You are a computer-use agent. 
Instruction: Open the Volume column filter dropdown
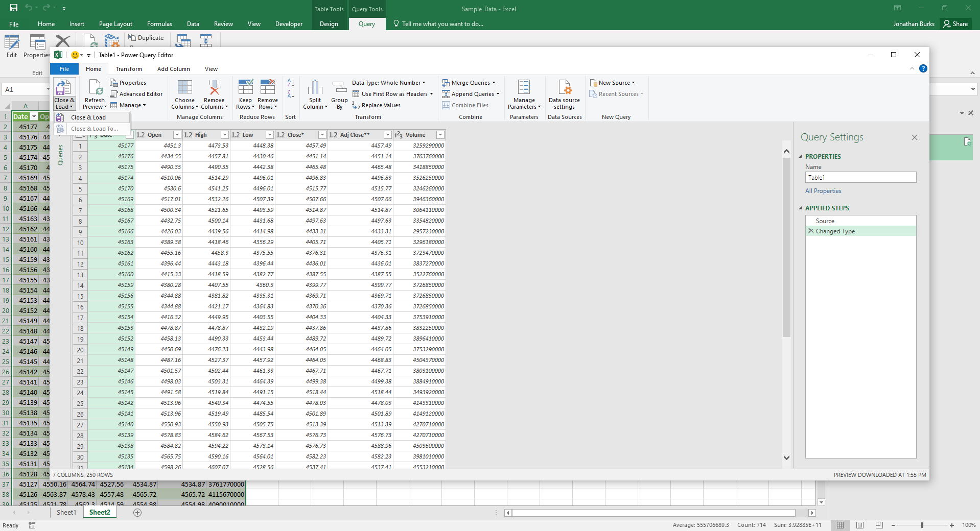(440, 135)
